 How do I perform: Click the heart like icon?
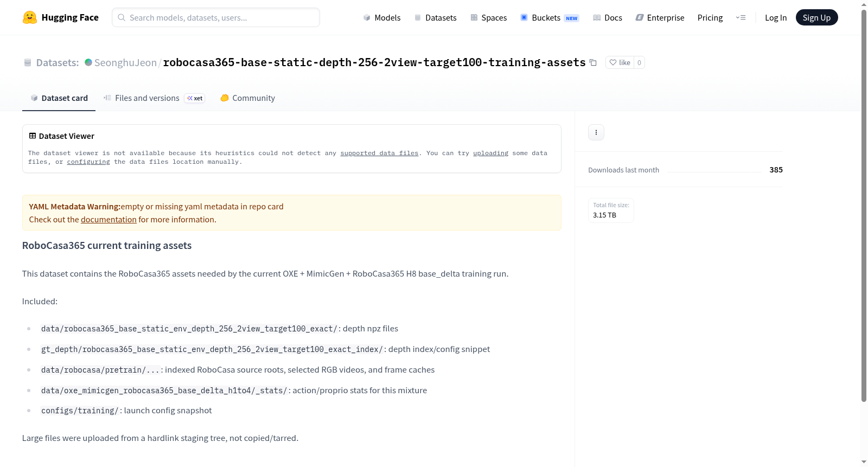(613, 62)
